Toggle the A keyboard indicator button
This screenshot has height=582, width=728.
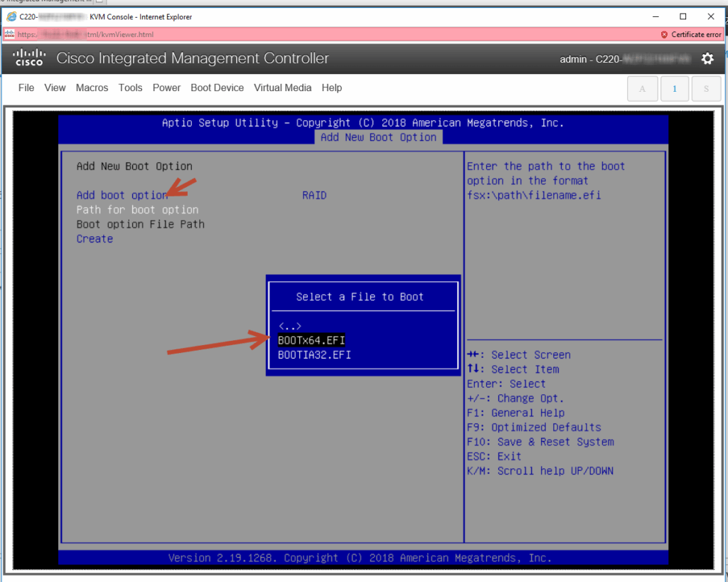click(x=642, y=89)
